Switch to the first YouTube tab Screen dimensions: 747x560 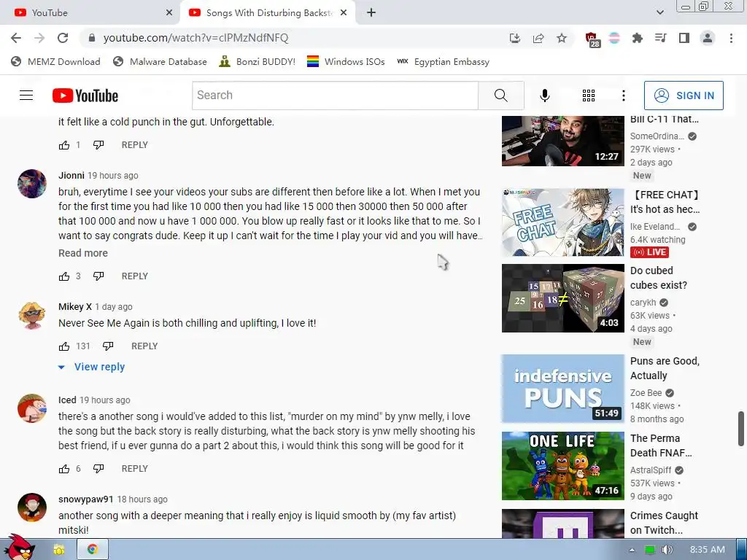(x=90, y=13)
